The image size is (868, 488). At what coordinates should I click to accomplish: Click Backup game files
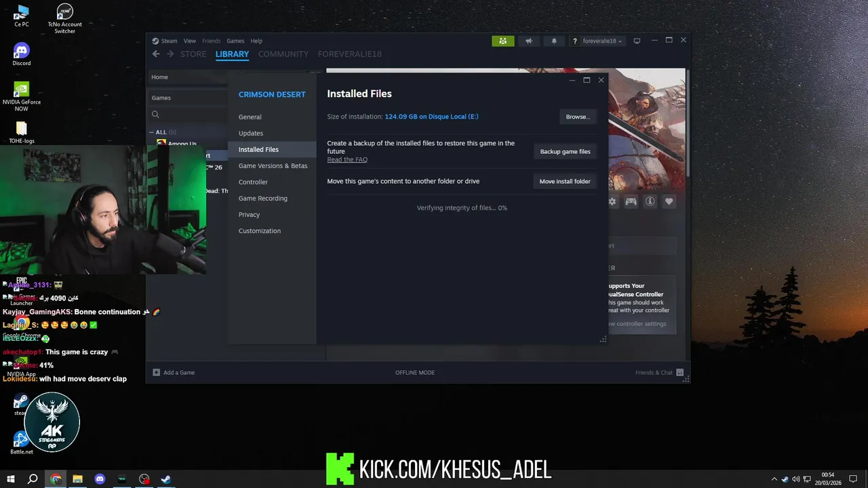click(x=565, y=151)
